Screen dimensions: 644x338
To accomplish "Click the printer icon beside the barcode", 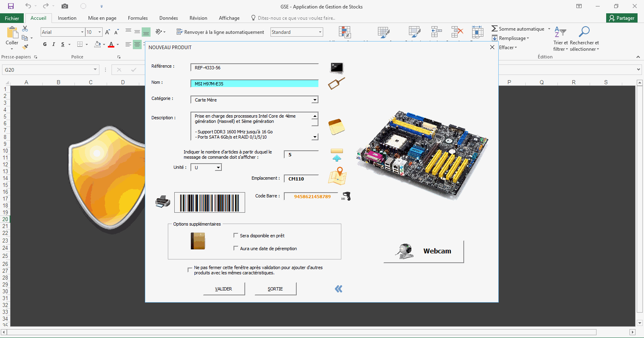I will (x=163, y=201).
